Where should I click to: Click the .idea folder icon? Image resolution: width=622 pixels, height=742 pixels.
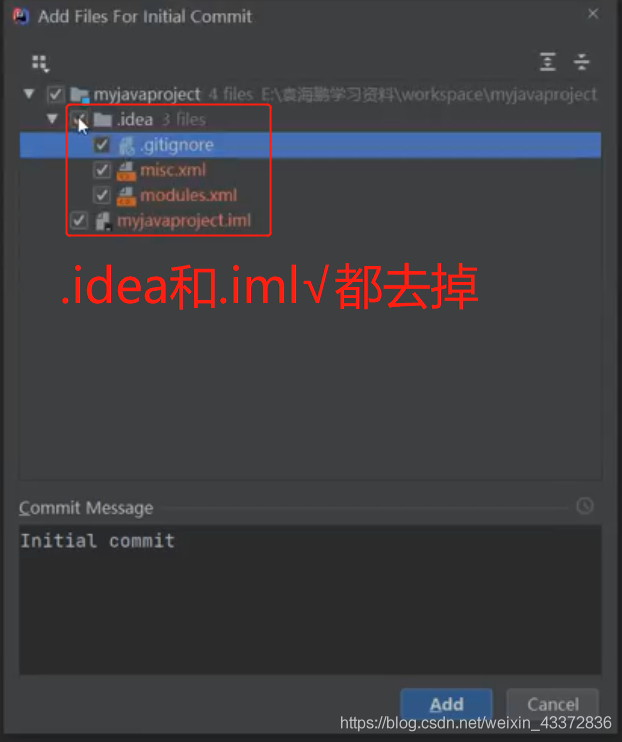point(102,120)
